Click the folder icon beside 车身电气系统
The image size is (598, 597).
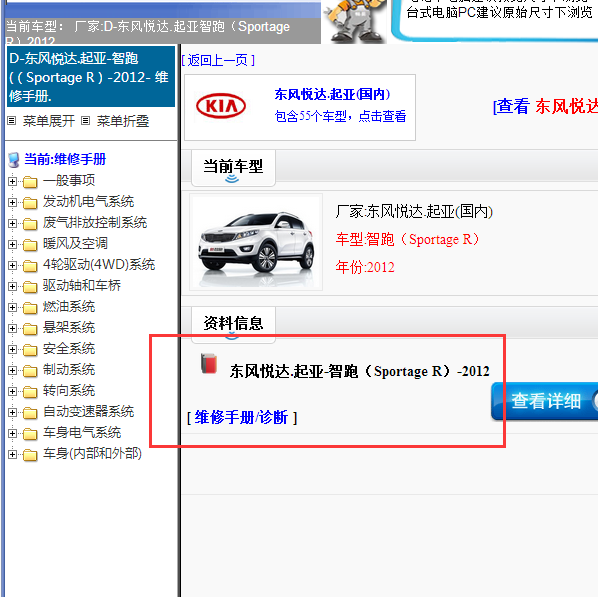[30, 434]
